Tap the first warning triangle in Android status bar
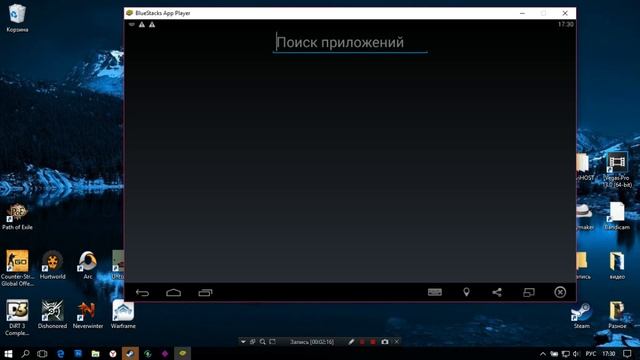This screenshot has height=360, width=640. click(142, 24)
